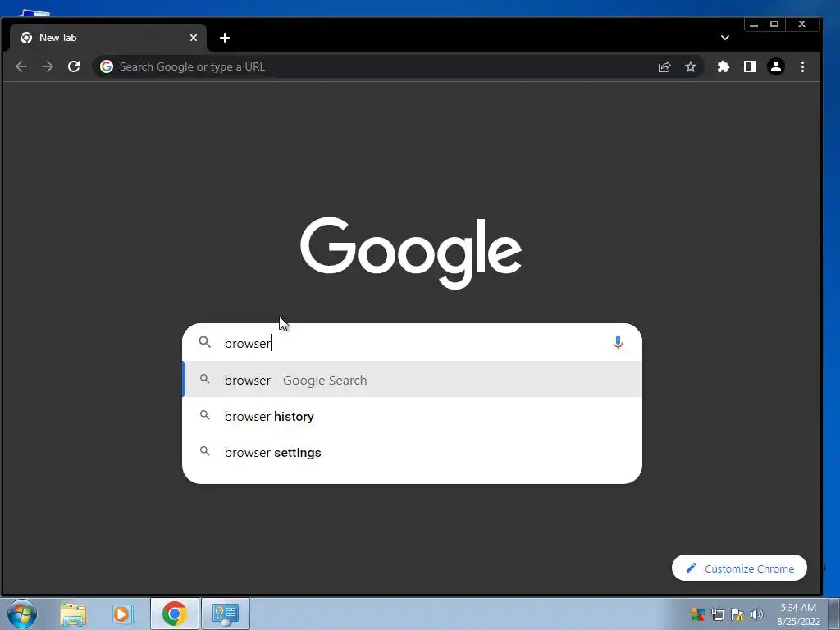The width and height of the screenshot is (840, 630).
Task: Click the Google logo
Action: coord(411,253)
